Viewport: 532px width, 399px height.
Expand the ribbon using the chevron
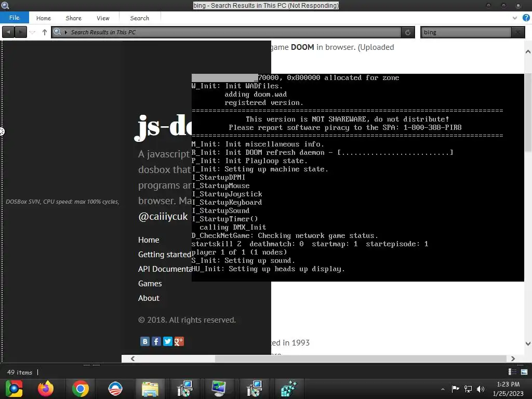point(515,18)
